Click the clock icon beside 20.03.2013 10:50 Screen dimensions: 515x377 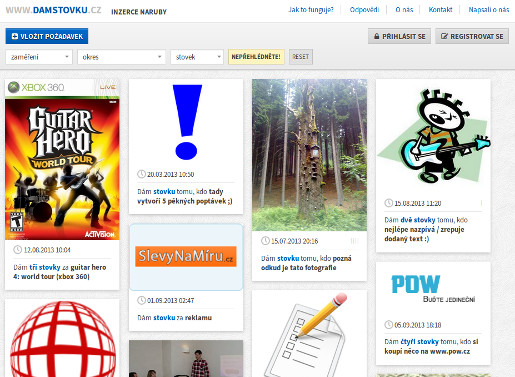(141, 174)
